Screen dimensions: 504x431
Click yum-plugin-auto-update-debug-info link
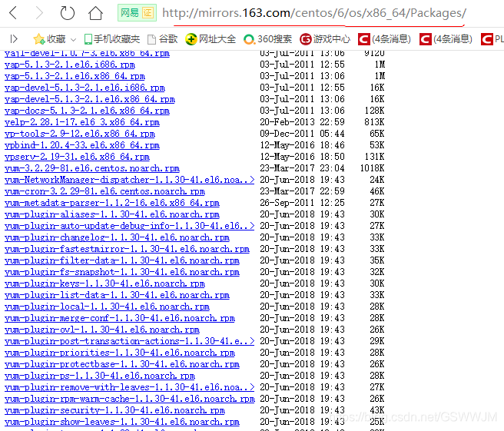[x=130, y=226]
